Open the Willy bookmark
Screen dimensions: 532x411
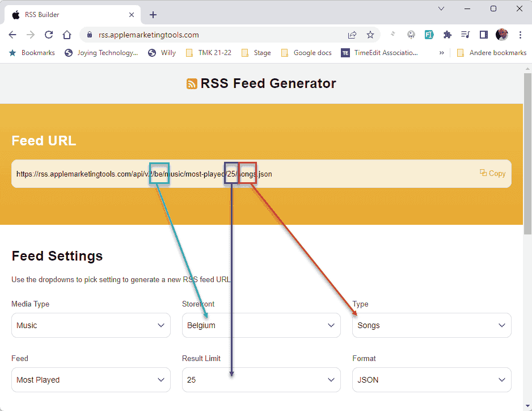162,53
